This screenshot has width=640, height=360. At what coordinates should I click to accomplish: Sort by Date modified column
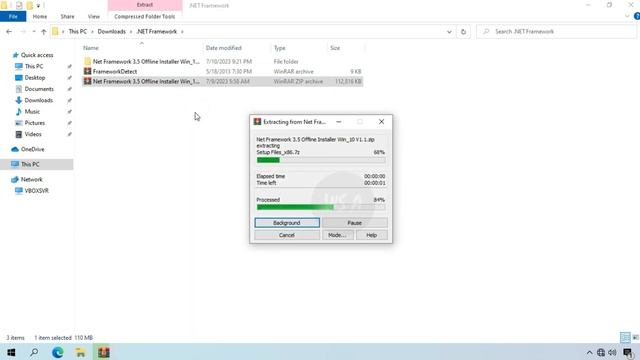click(x=224, y=48)
